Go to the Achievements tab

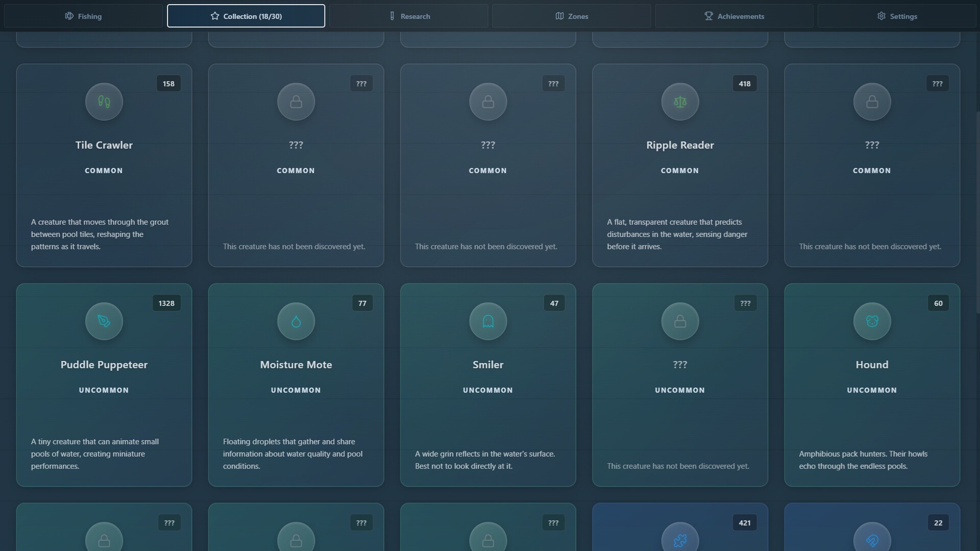[x=734, y=16]
